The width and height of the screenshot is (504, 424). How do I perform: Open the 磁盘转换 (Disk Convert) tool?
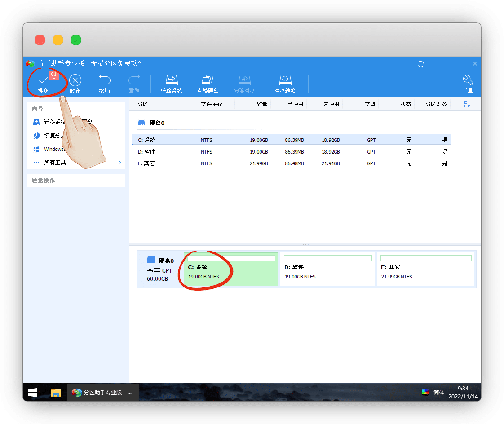coord(285,81)
